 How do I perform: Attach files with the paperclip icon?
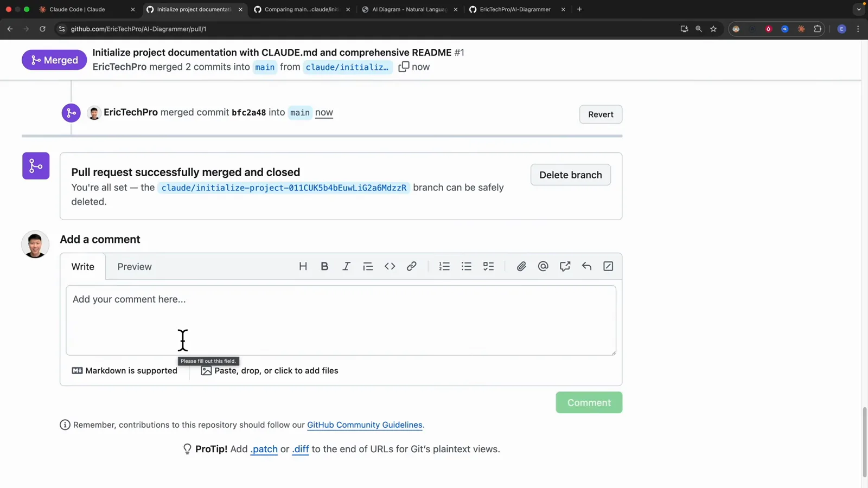click(521, 266)
